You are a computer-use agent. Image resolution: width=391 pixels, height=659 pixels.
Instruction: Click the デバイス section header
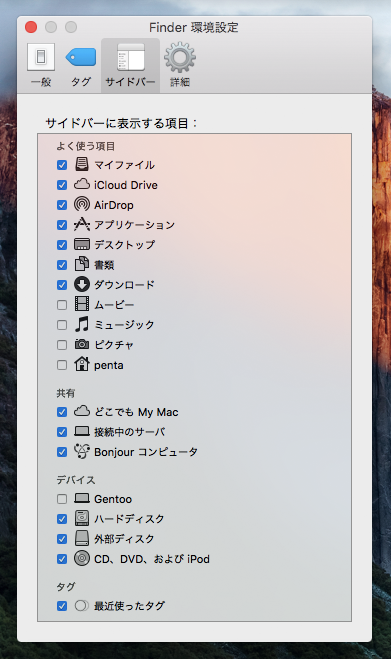(76, 480)
